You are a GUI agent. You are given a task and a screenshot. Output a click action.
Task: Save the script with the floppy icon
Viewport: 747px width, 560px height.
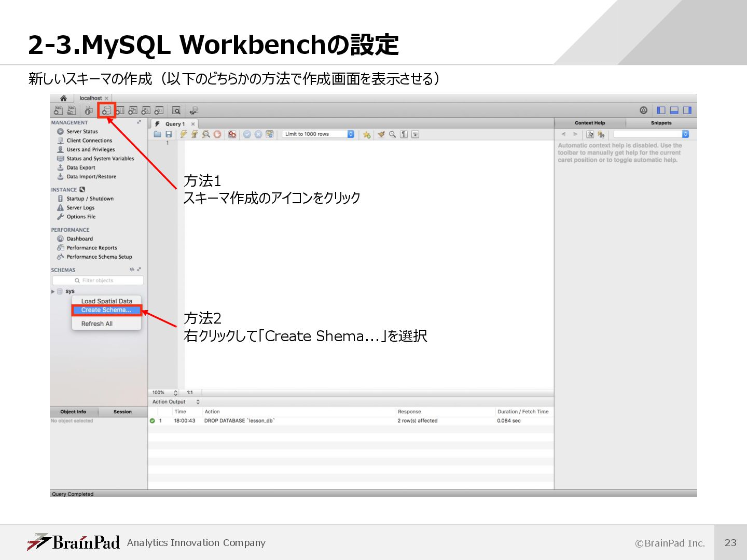(169, 134)
